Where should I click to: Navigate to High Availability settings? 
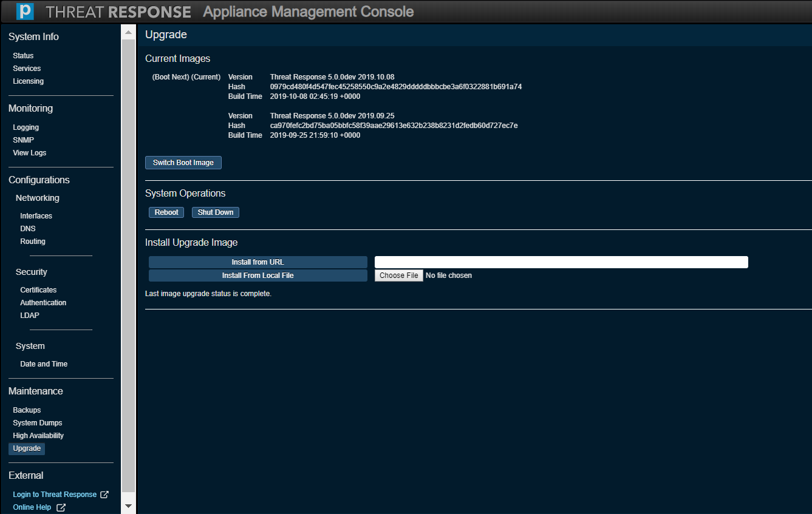38,436
